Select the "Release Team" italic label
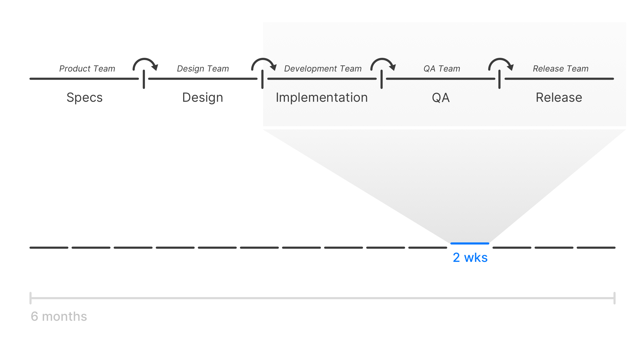Viewport: 644px width, 346px height. 561,69
